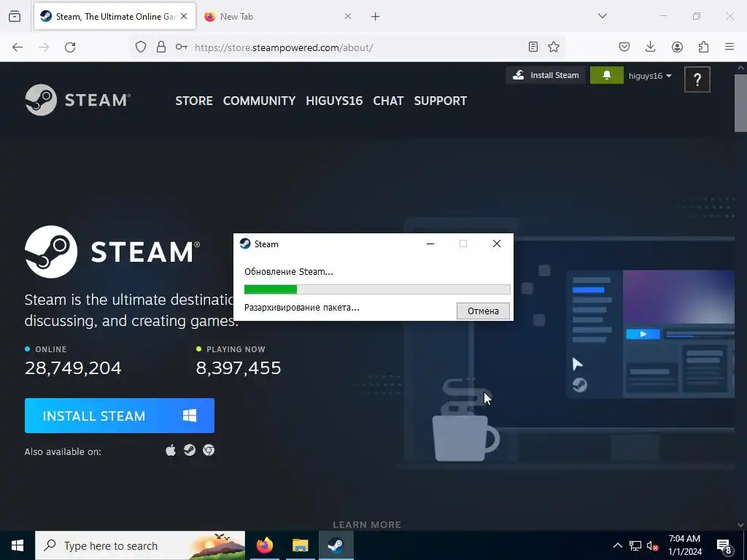Image resolution: width=747 pixels, height=560 pixels.
Task: Open the COMMUNITY menu
Action: click(x=259, y=101)
